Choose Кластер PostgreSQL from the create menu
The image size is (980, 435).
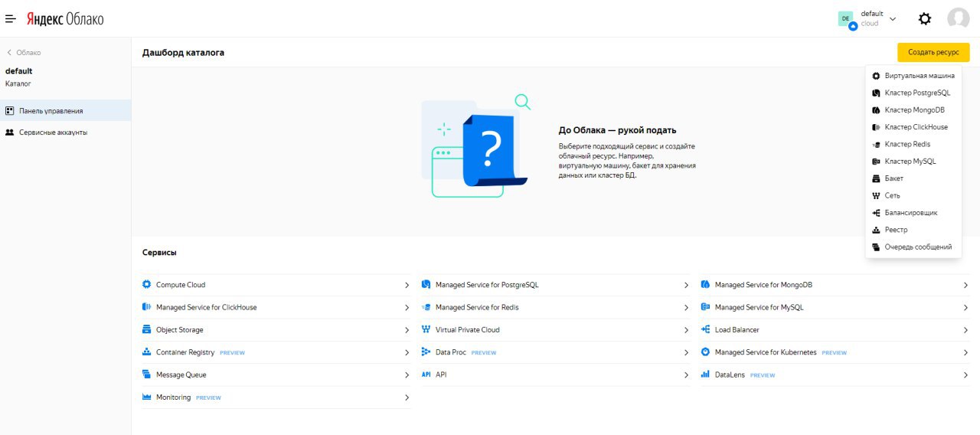pyautogui.click(x=913, y=93)
